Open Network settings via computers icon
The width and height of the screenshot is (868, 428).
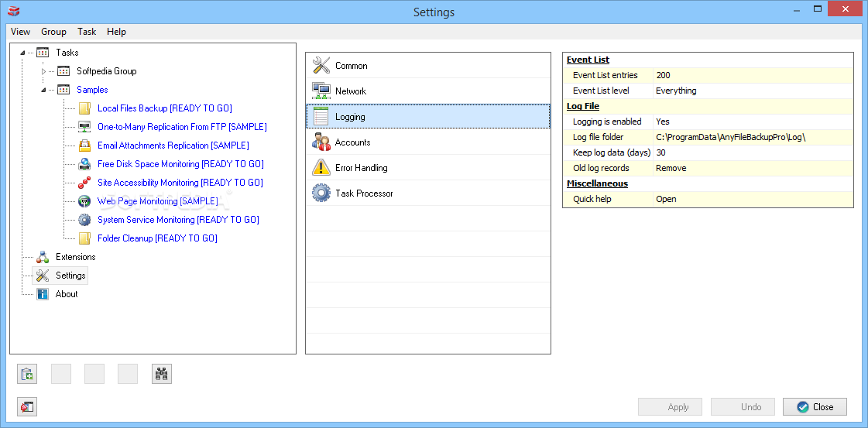[321, 91]
